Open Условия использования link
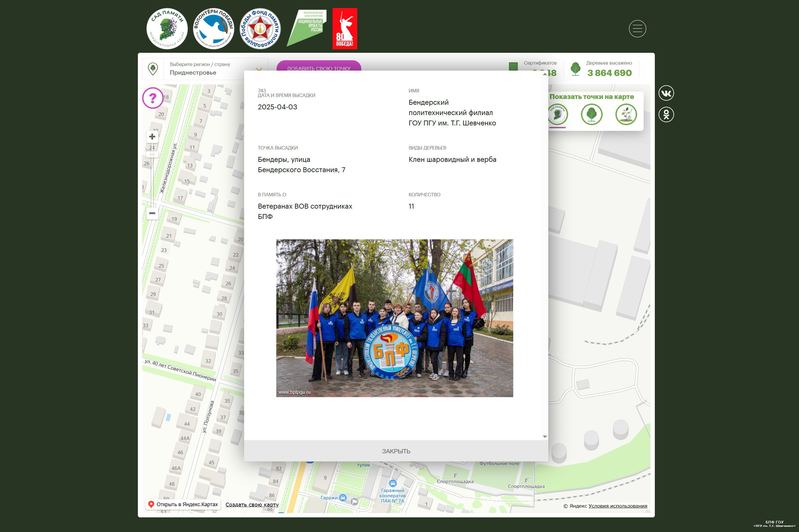Viewport: 799px width, 532px height. click(618, 506)
